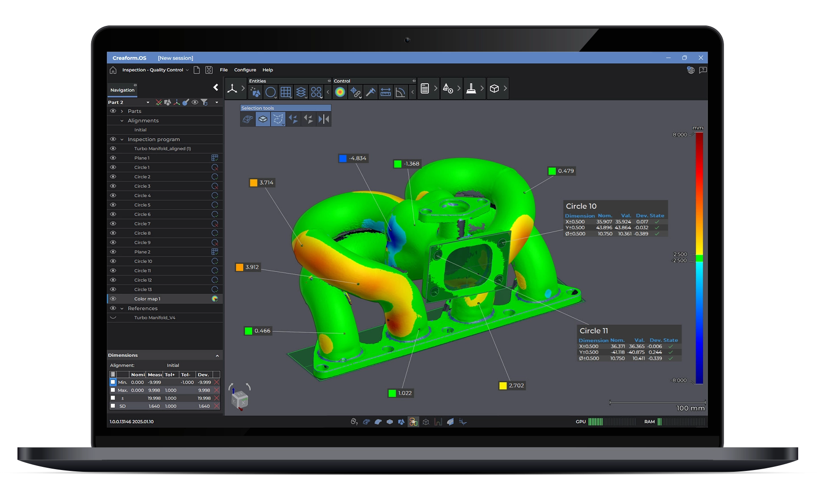This screenshot has width=817, height=504.
Task: Hide the Color map 1 item
Action: click(113, 299)
